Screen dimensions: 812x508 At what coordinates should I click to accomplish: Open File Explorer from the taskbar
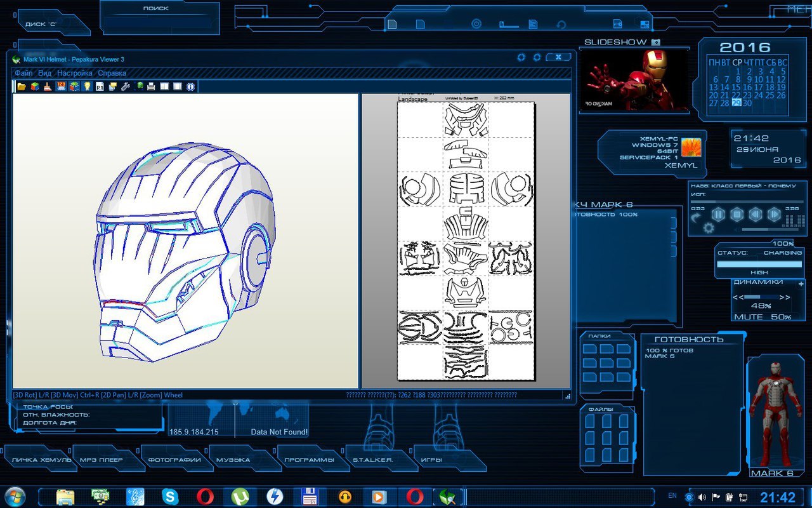[66, 497]
